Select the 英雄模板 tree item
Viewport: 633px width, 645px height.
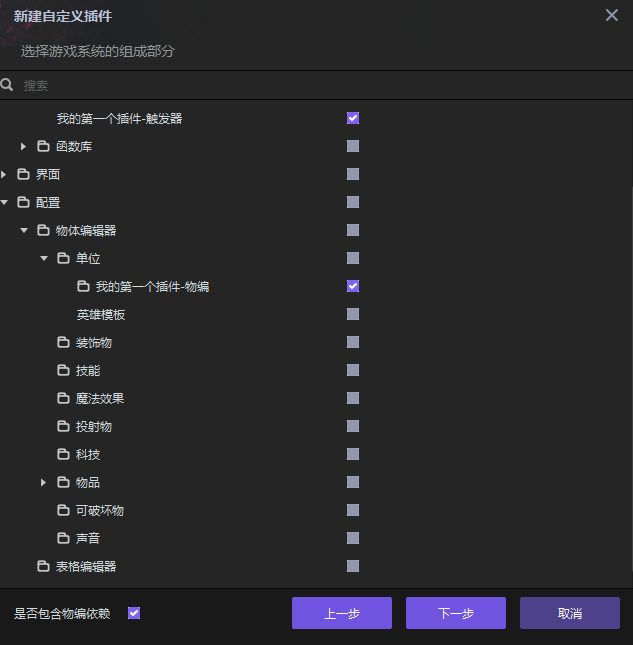coord(101,315)
